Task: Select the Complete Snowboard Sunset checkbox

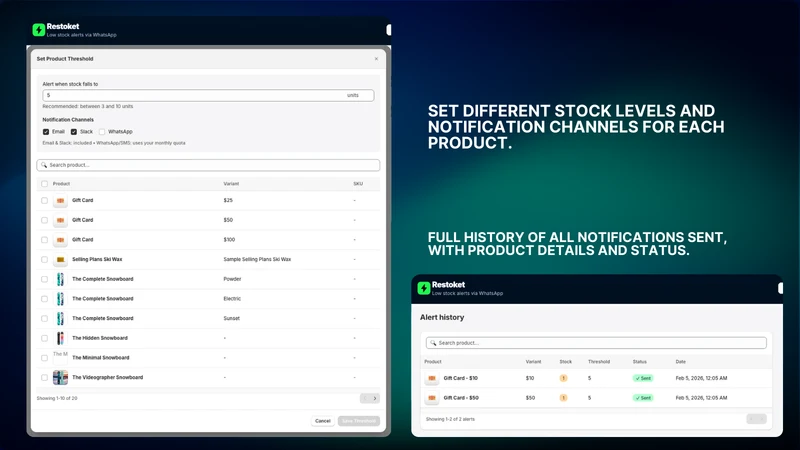Action: (44, 319)
